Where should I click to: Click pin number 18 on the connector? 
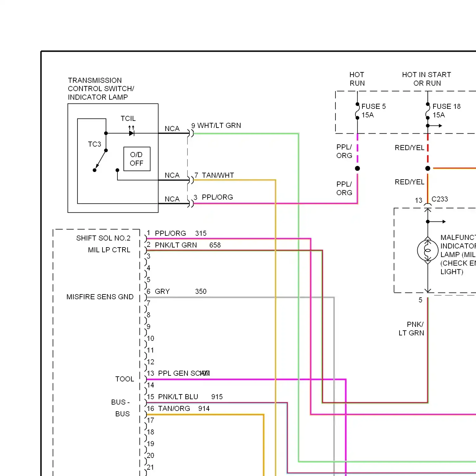pyautogui.click(x=150, y=432)
